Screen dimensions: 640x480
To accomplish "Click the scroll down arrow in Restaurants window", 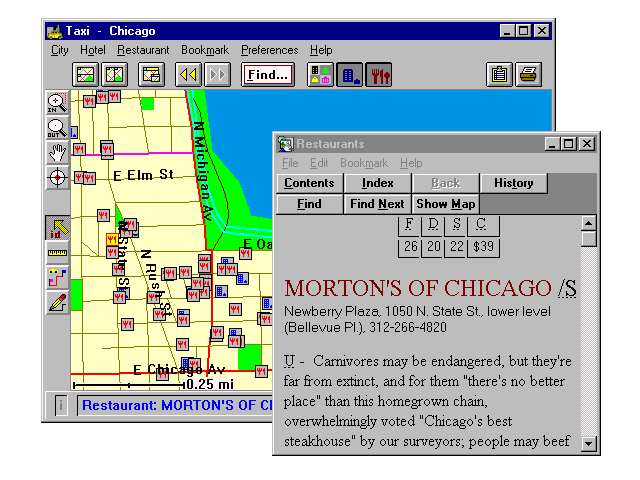I will pos(588,443).
